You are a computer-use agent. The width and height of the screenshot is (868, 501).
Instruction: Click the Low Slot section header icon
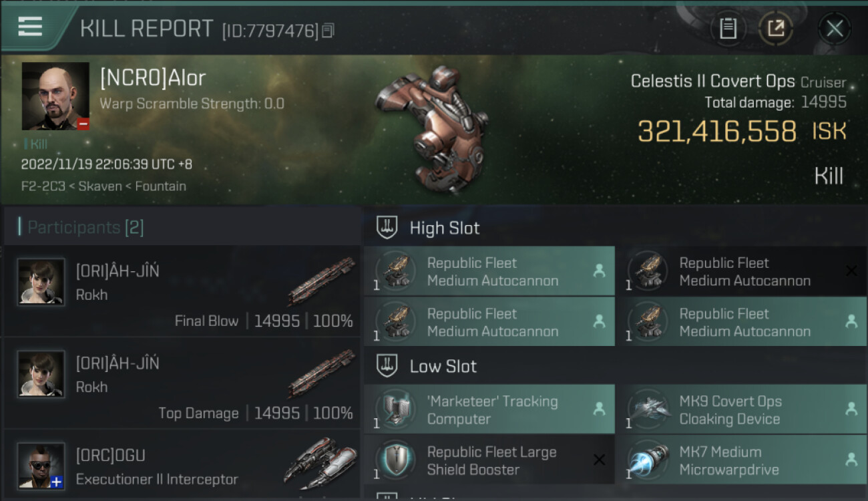pyautogui.click(x=387, y=366)
